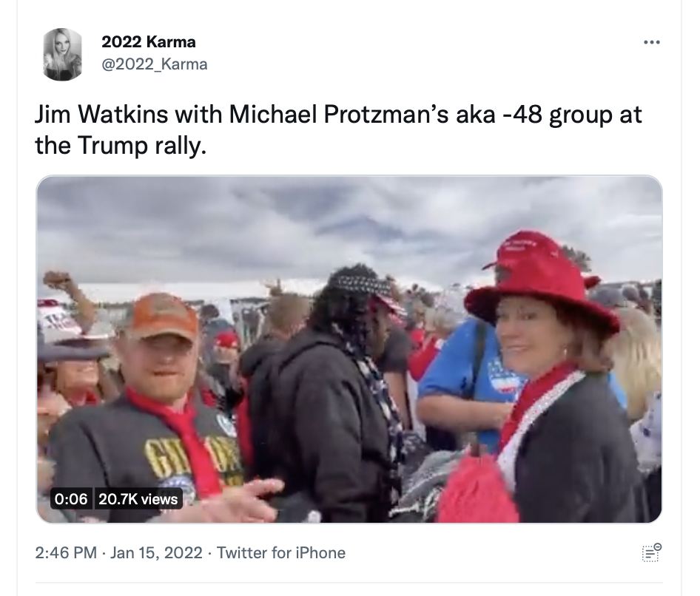Image resolution: width=700 pixels, height=596 pixels.
Task: Open the three-dot more options menu
Action: [x=651, y=42]
